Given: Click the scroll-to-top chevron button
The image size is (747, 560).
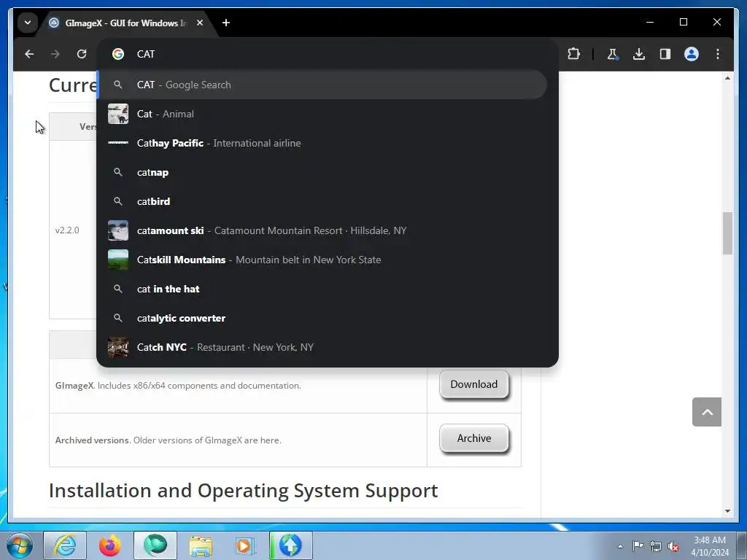Looking at the screenshot, I should click(x=707, y=412).
